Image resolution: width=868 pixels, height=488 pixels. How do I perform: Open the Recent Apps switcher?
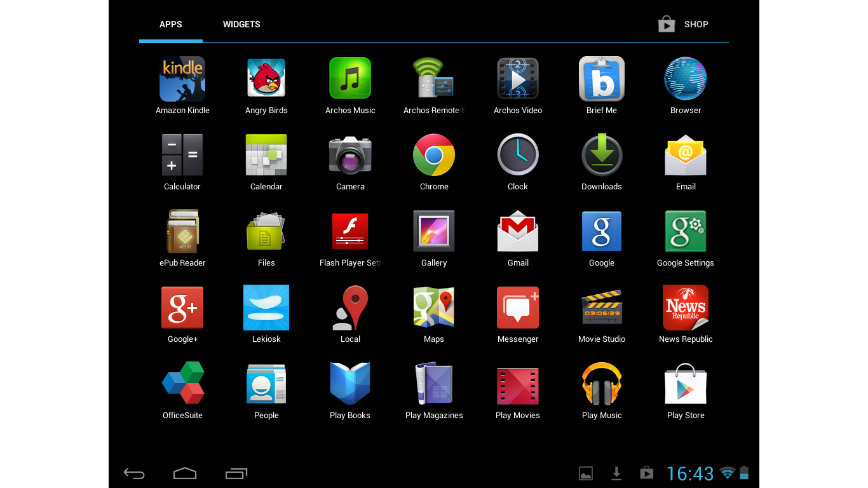[x=236, y=473]
